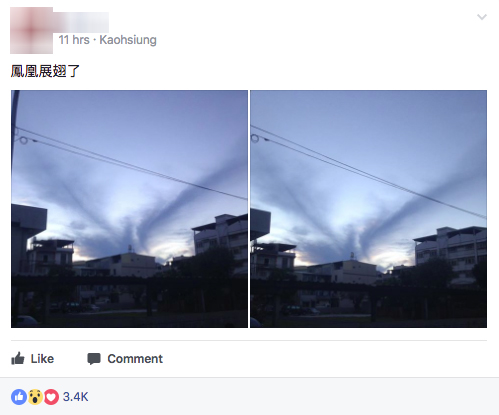Click the blue Like reaction emoji
The height and width of the screenshot is (415, 499).
(19, 397)
